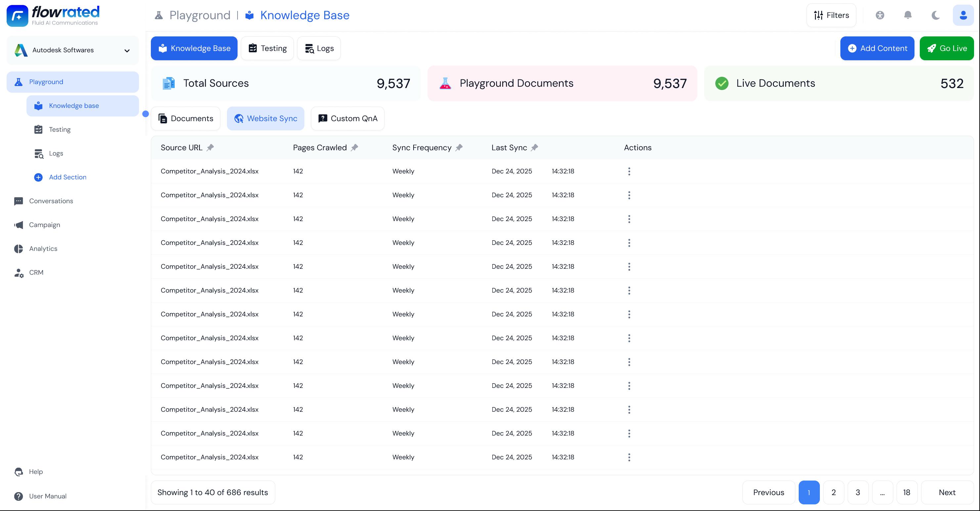Screen dimensions: 980x511
Task: Open Analytics from the sidebar
Action: coord(43,249)
